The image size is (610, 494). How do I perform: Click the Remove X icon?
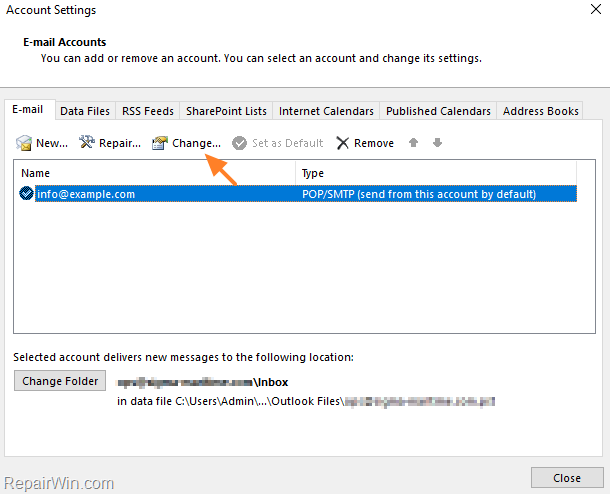pos(342,143)
